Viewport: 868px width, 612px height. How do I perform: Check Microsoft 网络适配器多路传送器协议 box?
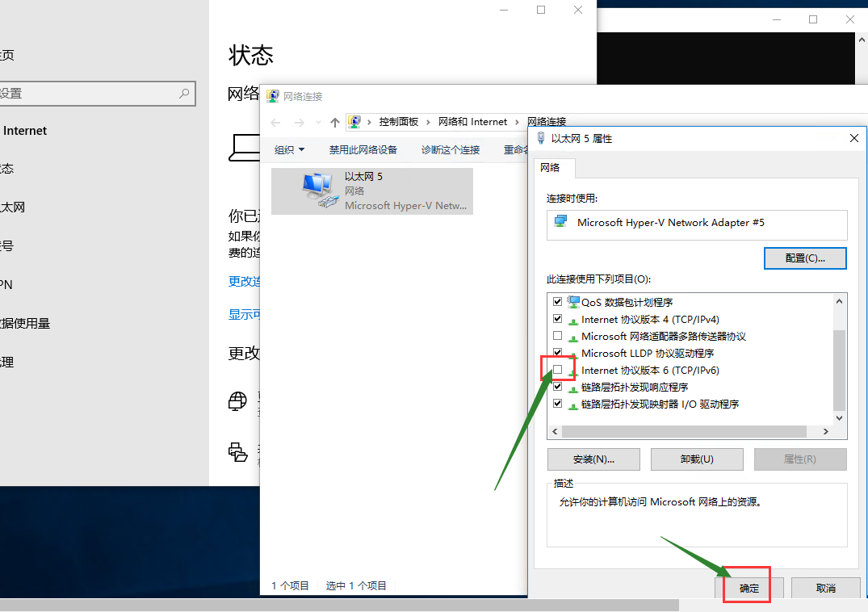[557, 336]
